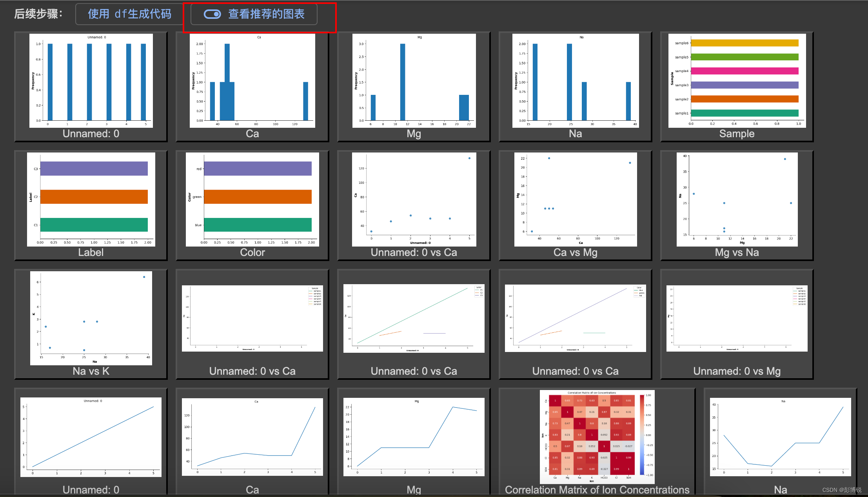Image resolution: width=868 pixels, height=497 pixels.
Task: Open the Mg line chart in bottom row
Action: 414,437
